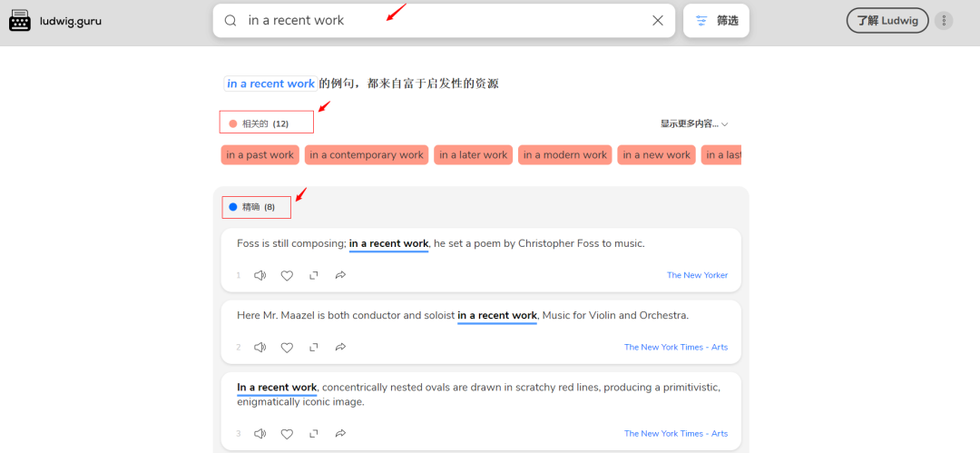The image size is (980, 453).
Task: Open The New Yorker source link
Action: coord(698,275)
